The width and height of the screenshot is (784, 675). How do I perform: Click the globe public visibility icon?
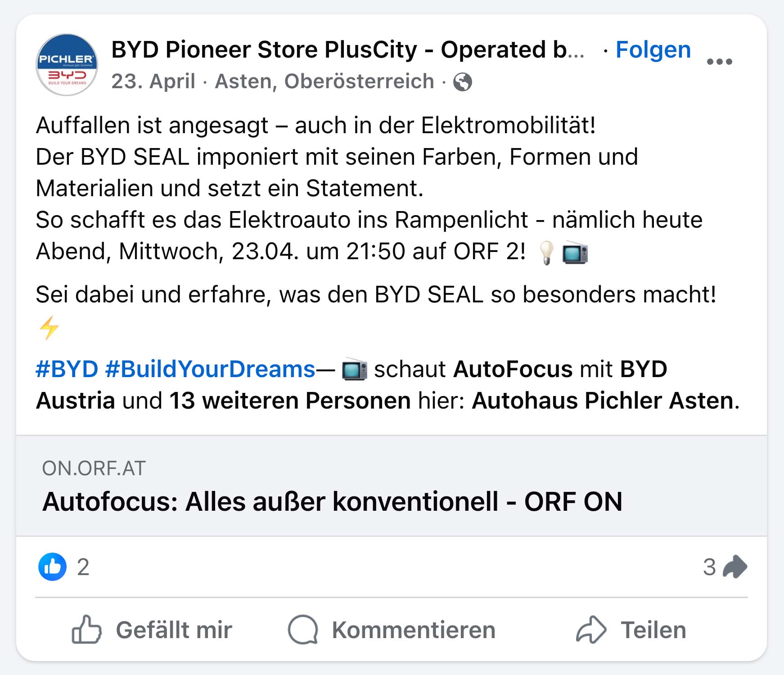pyautogui.click(x=463, y=82)
